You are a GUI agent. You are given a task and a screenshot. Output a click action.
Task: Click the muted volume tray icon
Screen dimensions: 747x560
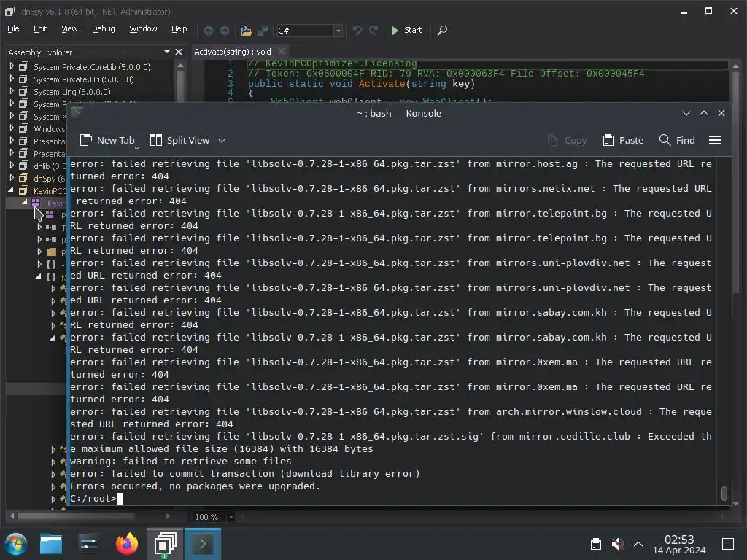(x=617, y=544)
